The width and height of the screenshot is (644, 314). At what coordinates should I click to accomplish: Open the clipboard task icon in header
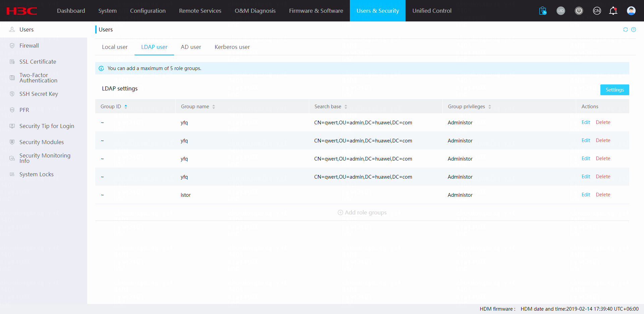543,11
